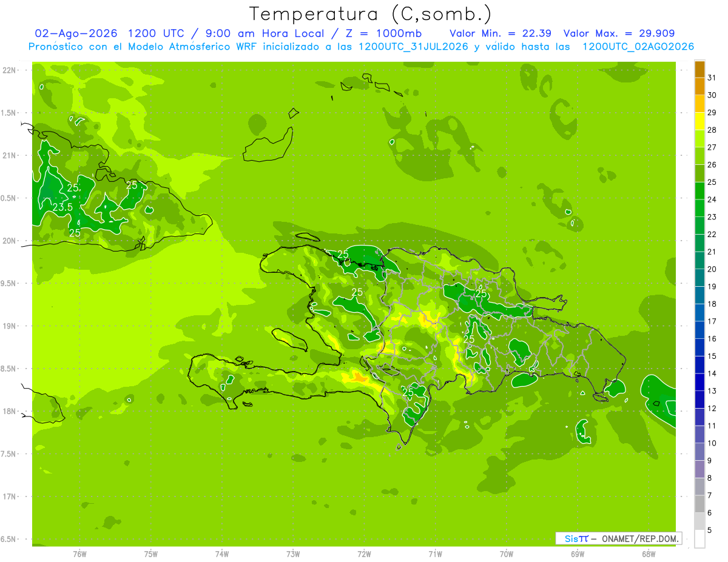The height and width of the screenshot is (562, 728).
Task: Click the "75W" longitude axis label
Action: [150, 554]
